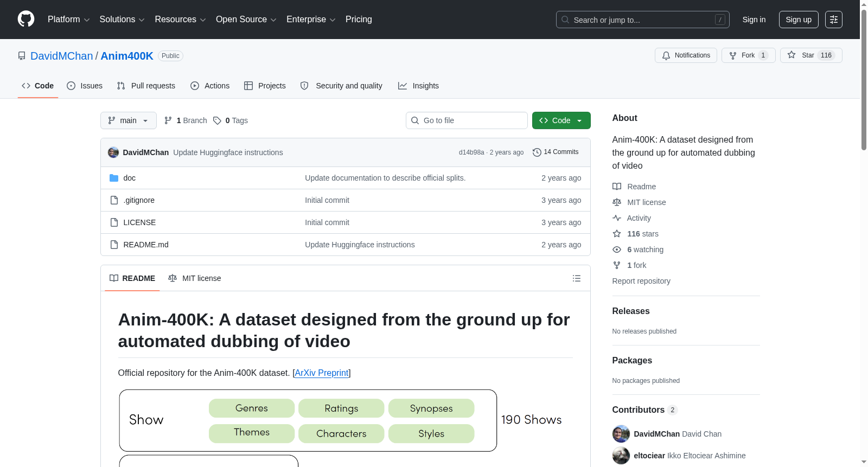
Task: Click the eye icon beside watching
Action: pyautogui.click(x=617, y=250)
